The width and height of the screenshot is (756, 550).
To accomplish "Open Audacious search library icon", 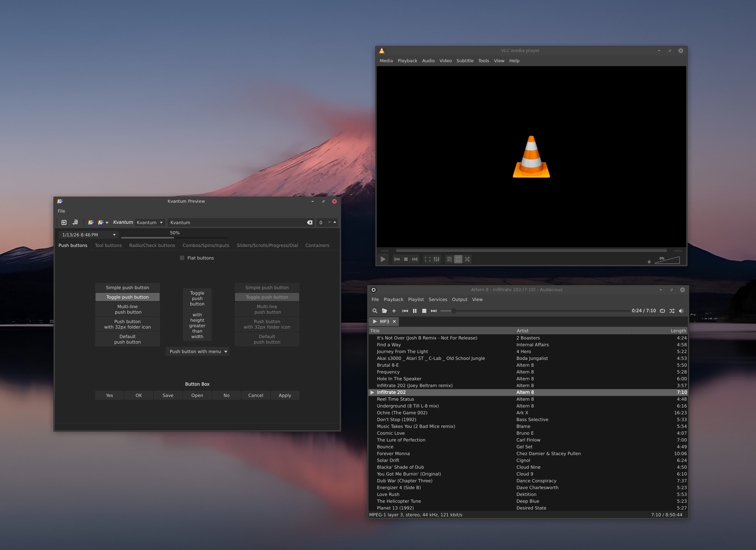I will (x=375, y=311).
